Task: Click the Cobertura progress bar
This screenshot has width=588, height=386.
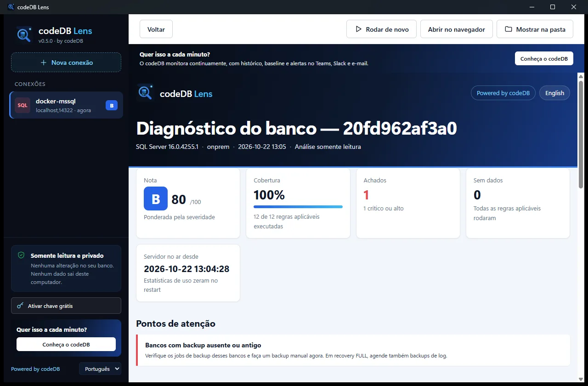Action: (298, 207)
